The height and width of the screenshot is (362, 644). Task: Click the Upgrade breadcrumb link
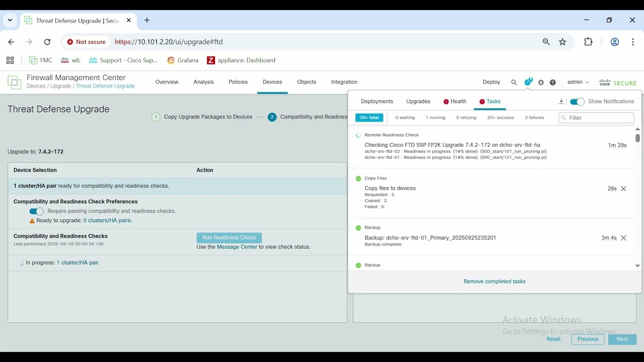pos(60,86)
